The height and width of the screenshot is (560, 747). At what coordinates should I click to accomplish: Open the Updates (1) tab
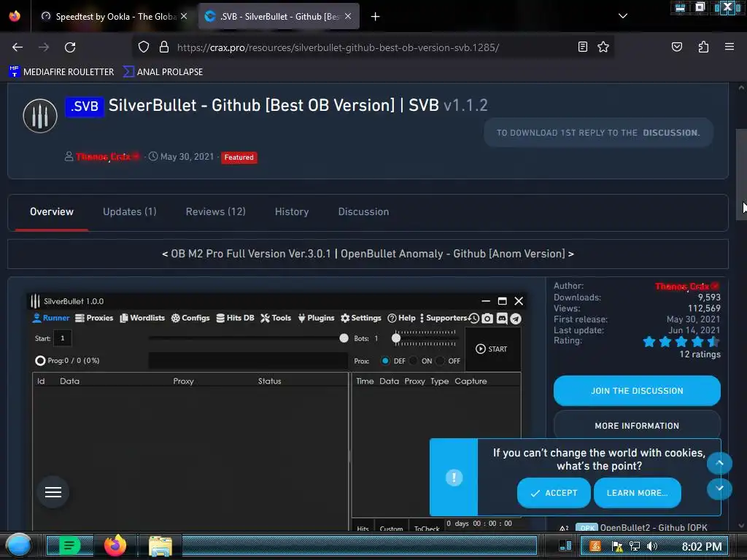tap(130, 211)
